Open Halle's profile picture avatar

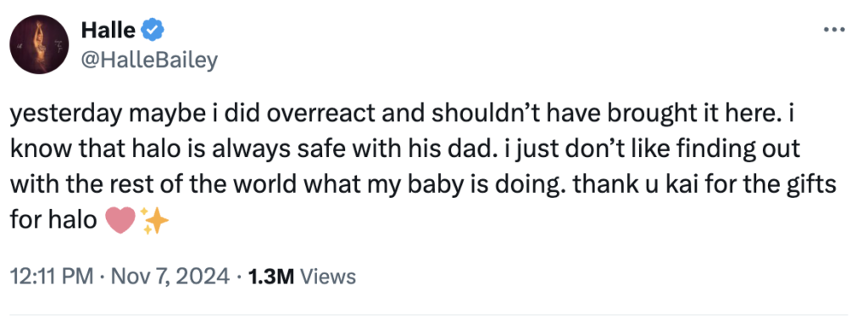(x=39, y=46)
